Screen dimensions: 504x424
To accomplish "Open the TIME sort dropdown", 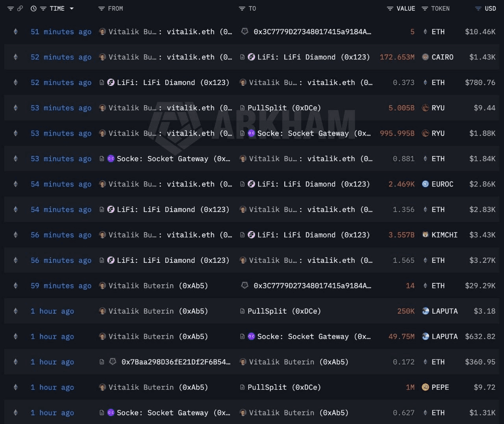I will (x=71, y=8).
